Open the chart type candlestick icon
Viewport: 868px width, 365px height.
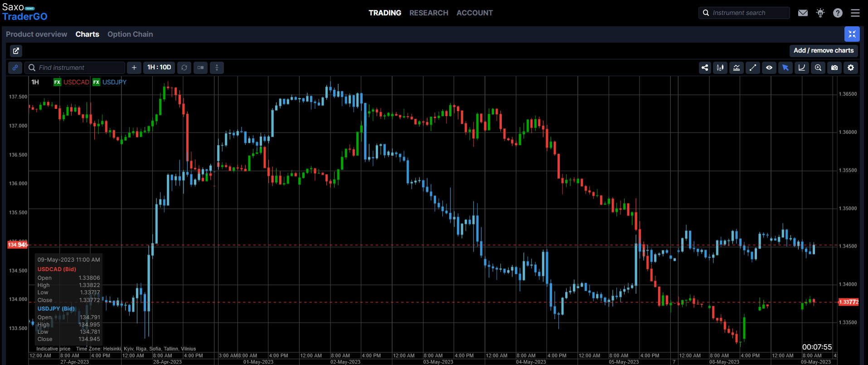[x=720, y=68]
